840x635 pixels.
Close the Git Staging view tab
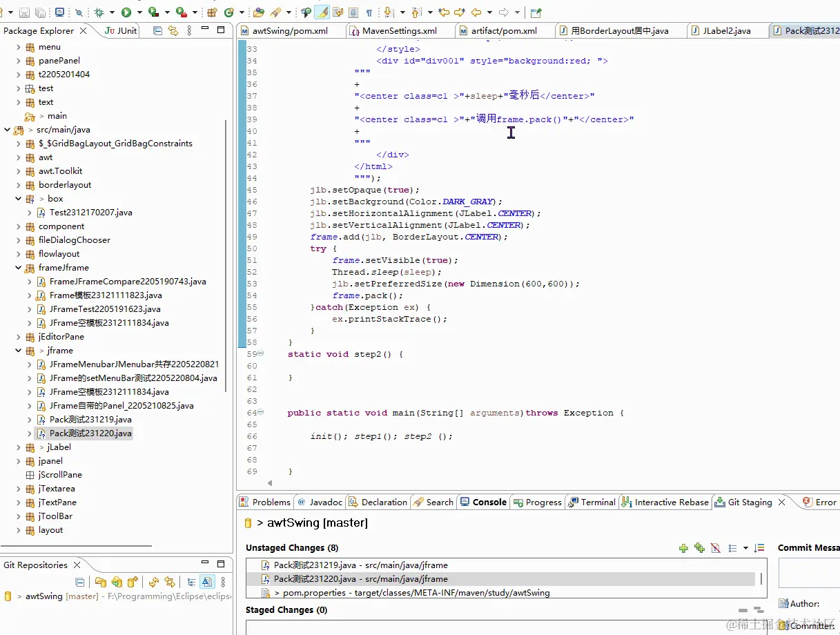pyautogui.click(x=782, y=502)
